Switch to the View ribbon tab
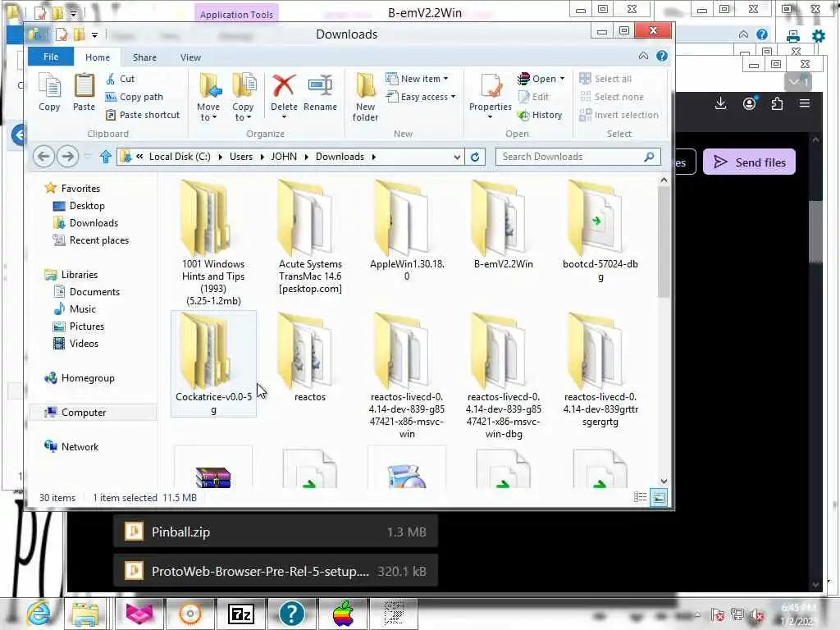Viewport: 840px width, 630px height. pyautogui.click(x=190, y=57)
